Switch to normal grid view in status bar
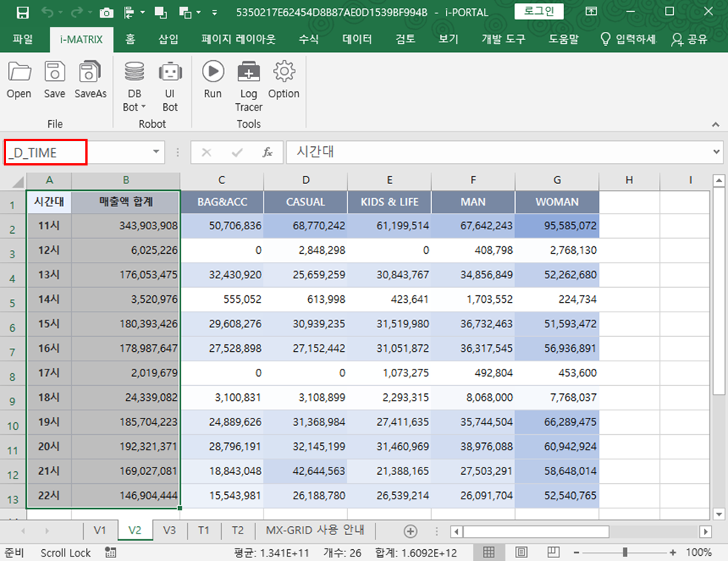This screenshot has width=728, height=561. pyautogui.click(x=489, y=553)
